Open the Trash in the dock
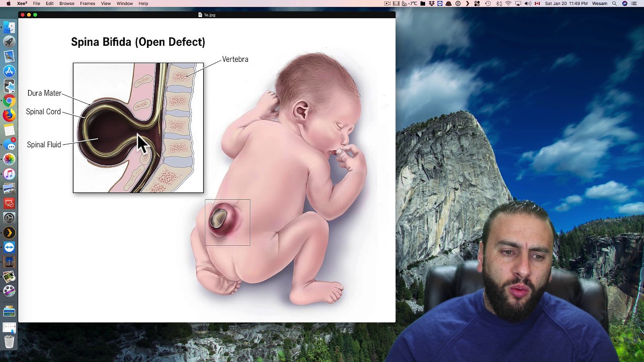Screen dimensions: 644x362 tap(9, 342)
